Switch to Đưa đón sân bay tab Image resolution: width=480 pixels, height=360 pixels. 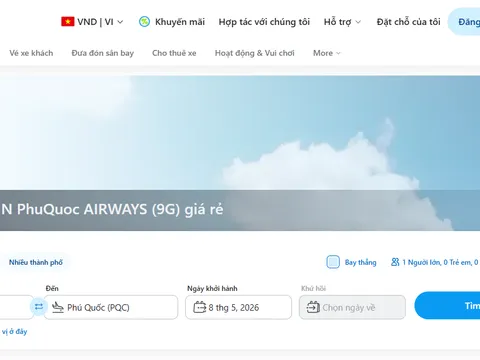point(103,53)
